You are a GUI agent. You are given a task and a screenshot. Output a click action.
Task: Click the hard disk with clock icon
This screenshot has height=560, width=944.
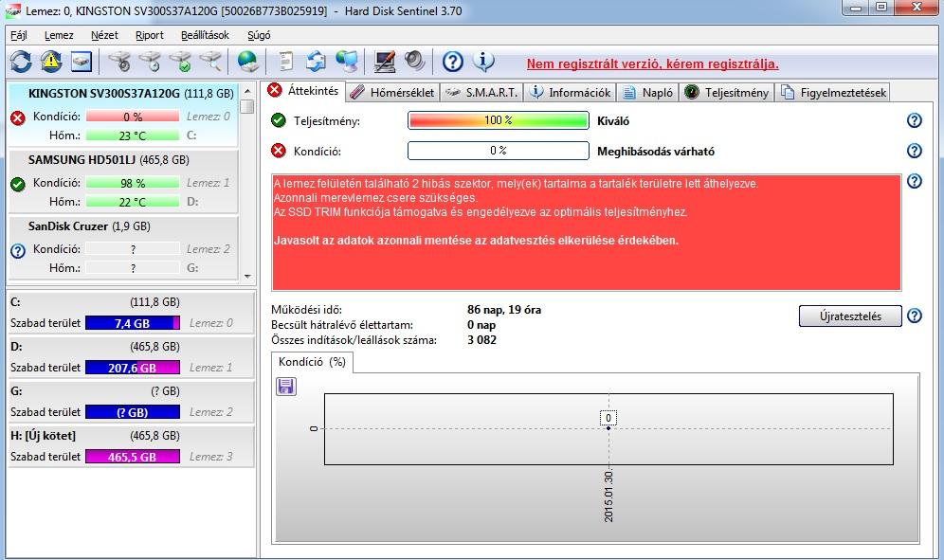point(150,62)
